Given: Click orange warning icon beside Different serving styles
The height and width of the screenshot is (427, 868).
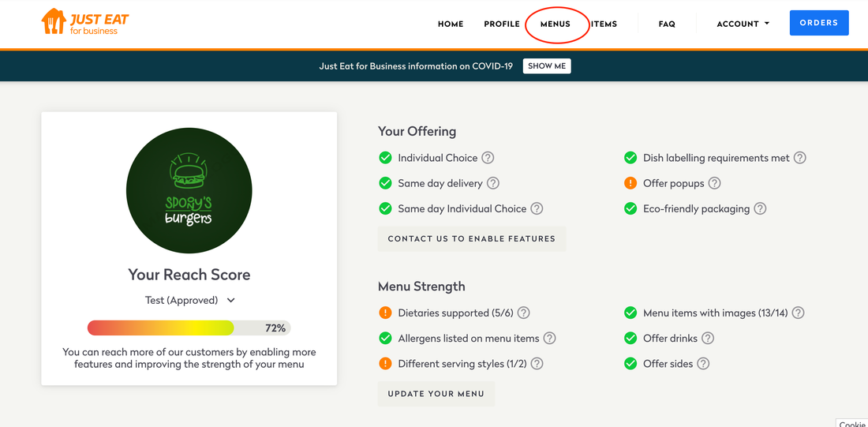Looking at the screenshot, I should click(385, 364).
